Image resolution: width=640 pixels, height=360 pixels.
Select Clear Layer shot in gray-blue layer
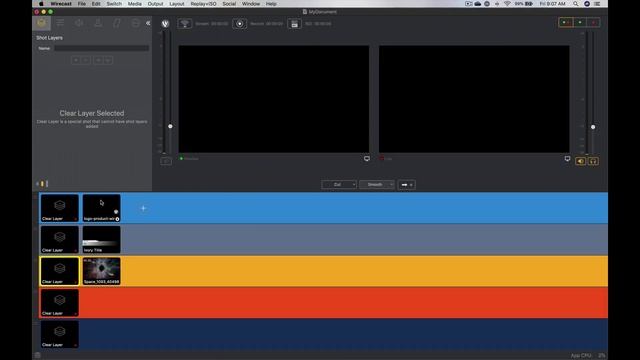point(60,240)
